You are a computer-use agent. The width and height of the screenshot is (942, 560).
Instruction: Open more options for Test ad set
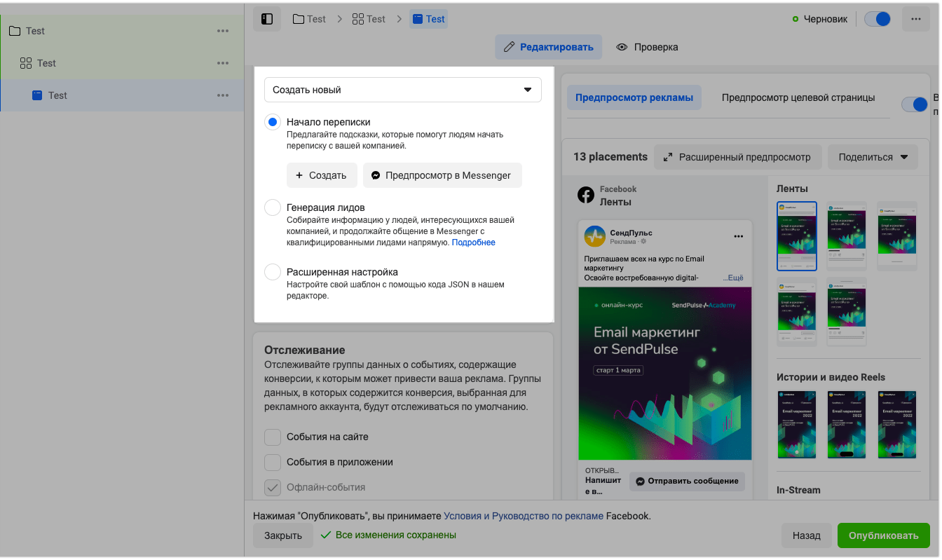point(223,63)
